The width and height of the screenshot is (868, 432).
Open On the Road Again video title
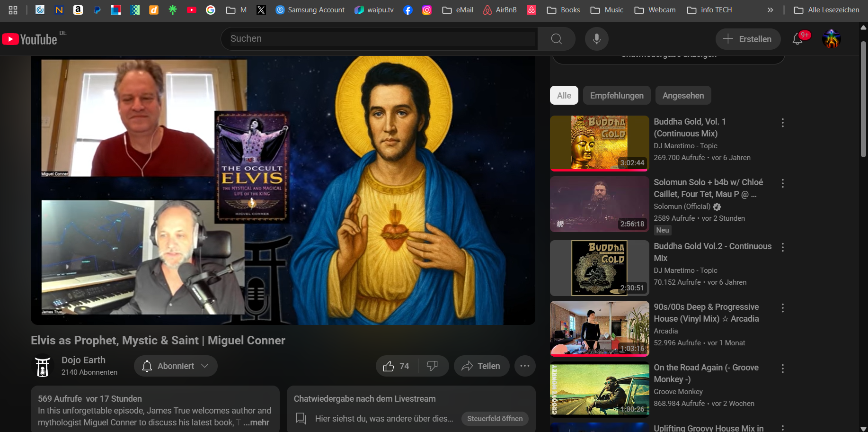click(x=706, y=373)
